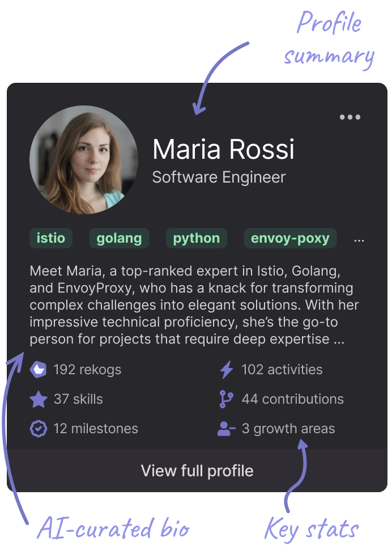Image resolution: width=392 pixels, height=550 pixels.
Task: Open the three-dot options menu
Action: coord(350,117)
